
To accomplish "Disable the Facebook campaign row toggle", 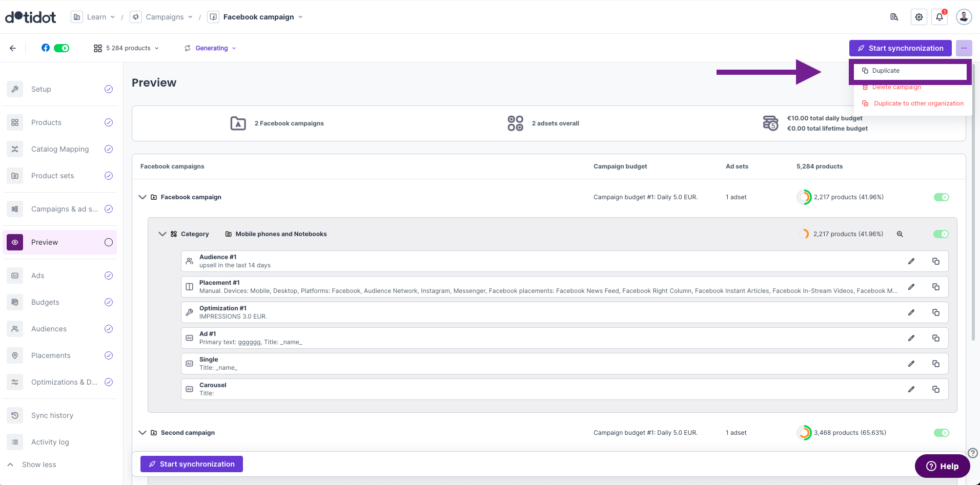I will pyautogui.click(x=941, y=197).
